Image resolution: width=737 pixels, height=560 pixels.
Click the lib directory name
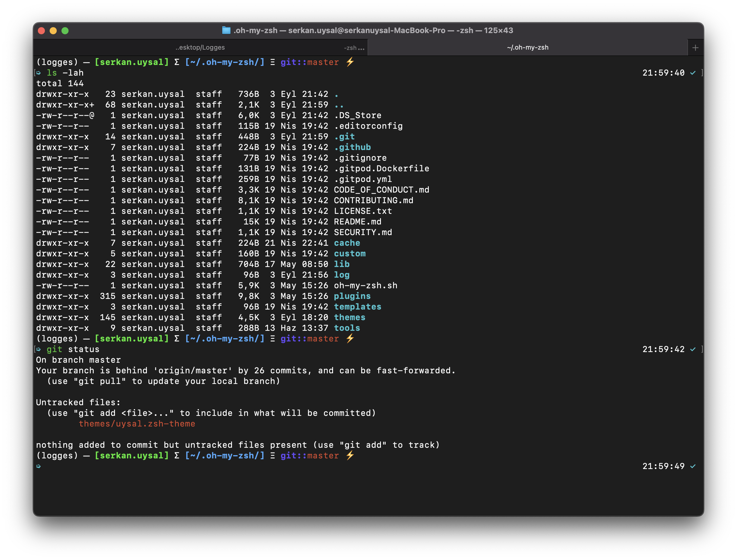(x=342, y=264)
